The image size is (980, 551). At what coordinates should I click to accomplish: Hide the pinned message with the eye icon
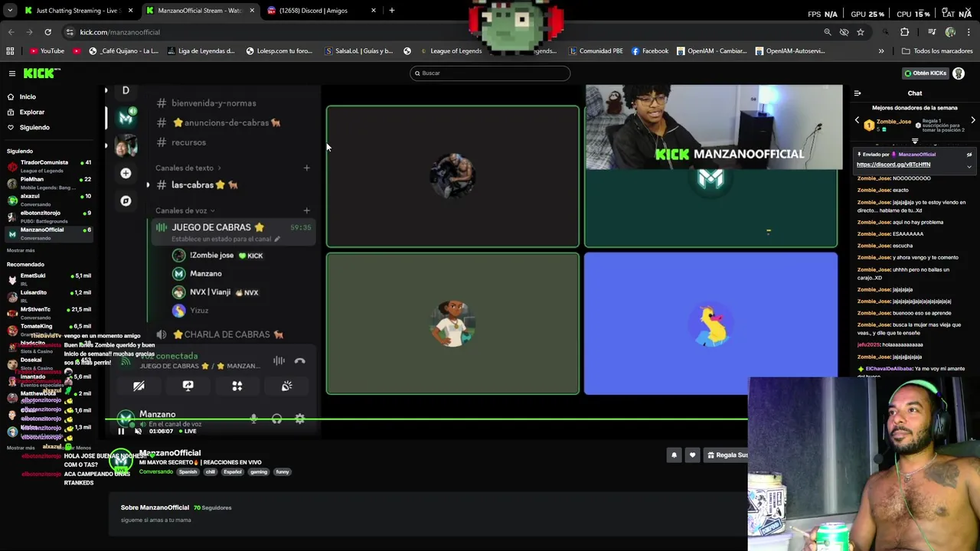tap(969, 155)
